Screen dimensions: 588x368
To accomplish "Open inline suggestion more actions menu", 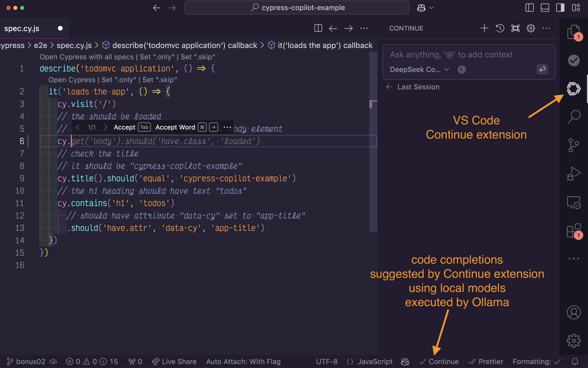I will [227, 127].
